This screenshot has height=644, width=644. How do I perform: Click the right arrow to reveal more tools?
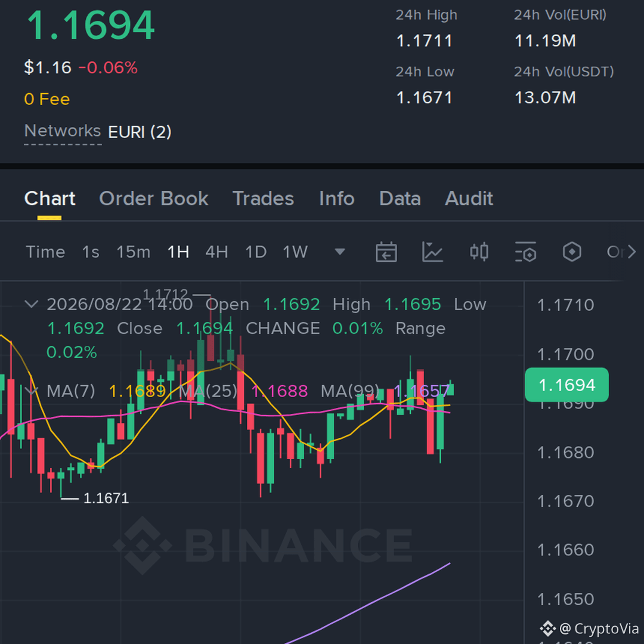(x=631, y=252)
